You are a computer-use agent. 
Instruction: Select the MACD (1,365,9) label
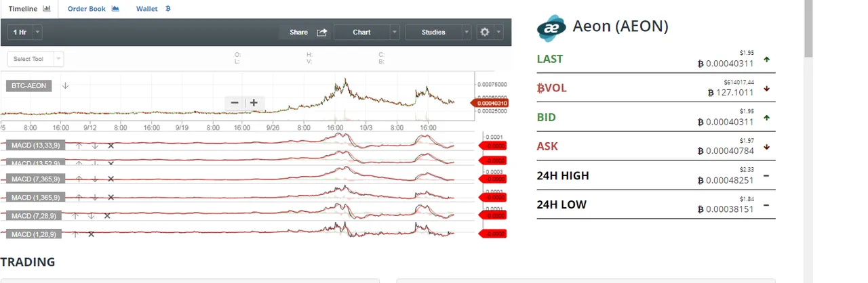tap(35, 197)
